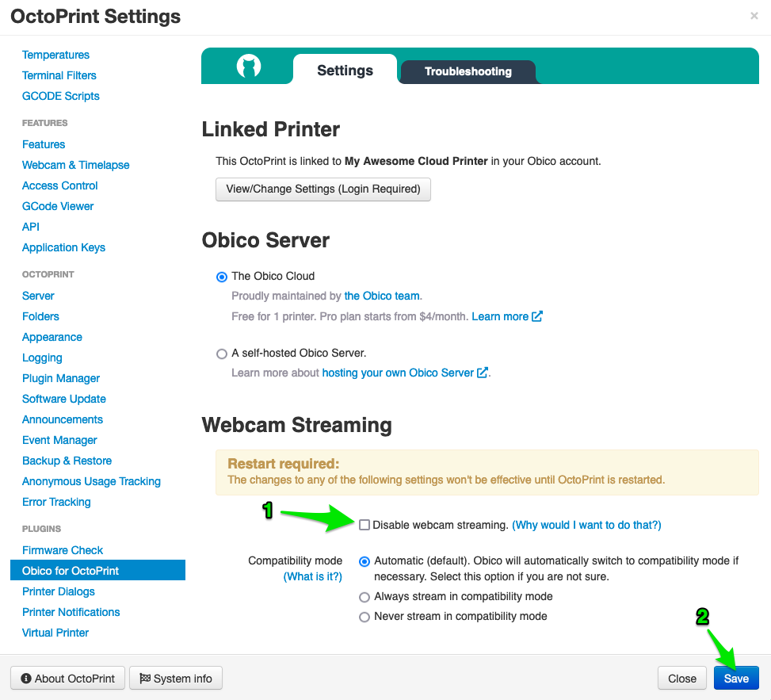
Task: Open Backup & Restore settings
Action: 67,461
